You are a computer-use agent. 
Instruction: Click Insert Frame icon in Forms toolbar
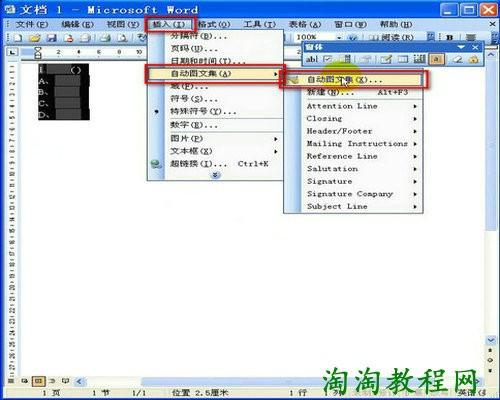click(x=419, y=59)
